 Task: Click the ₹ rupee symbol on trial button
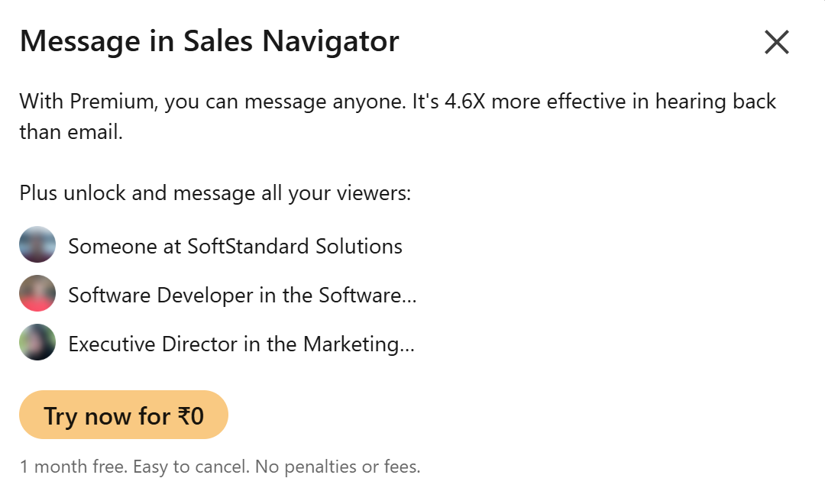(x=183, y=416)
